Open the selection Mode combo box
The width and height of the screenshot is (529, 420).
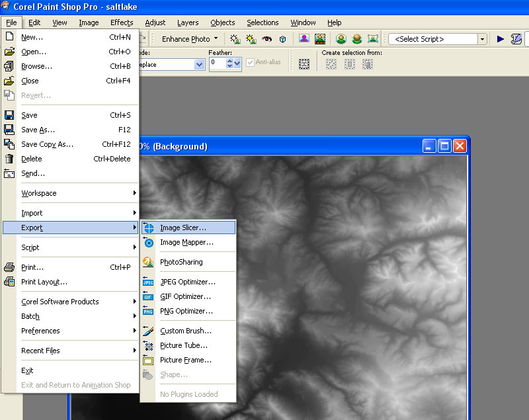172,64
